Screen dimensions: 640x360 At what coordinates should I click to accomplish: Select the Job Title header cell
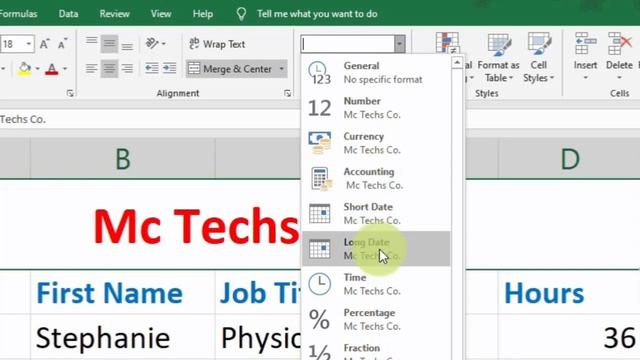259,293
